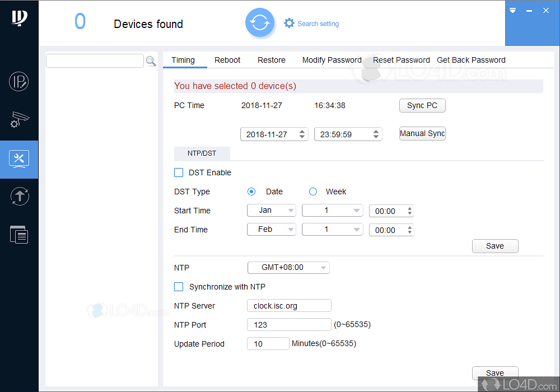Select the Week radio button for DST Type

point(312,192)
